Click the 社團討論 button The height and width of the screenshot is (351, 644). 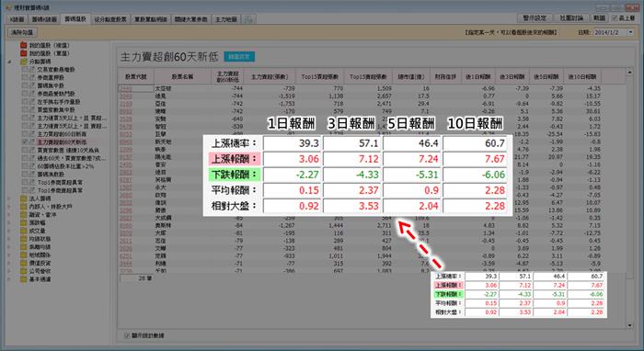[571, 18]
